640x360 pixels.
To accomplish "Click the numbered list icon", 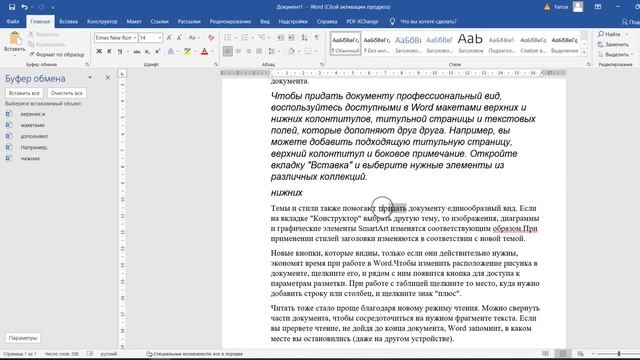I will click(244, 38).
